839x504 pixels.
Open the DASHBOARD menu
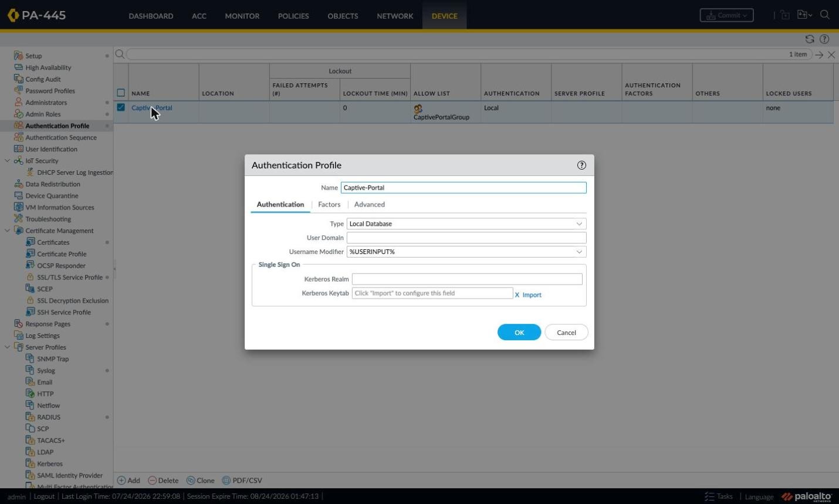click(151, 16)
